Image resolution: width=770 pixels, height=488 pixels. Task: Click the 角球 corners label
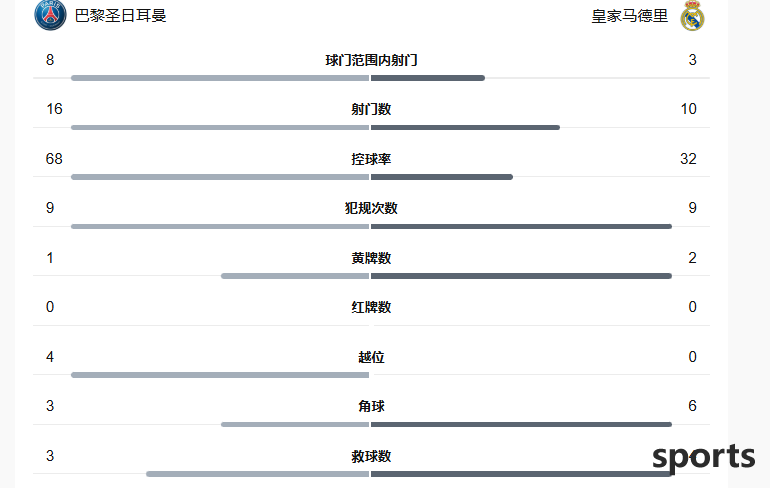click(371, 406)
